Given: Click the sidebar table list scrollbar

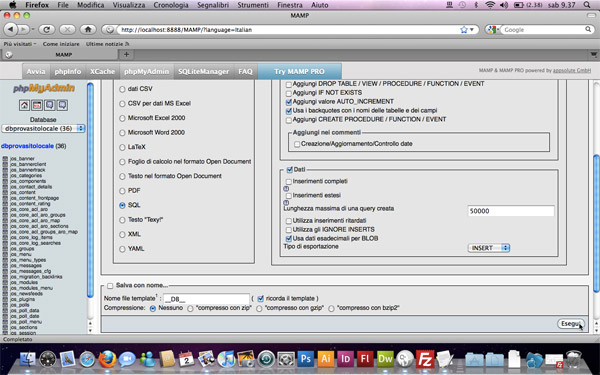Looking at the screenshot, I should pos(90,190).
